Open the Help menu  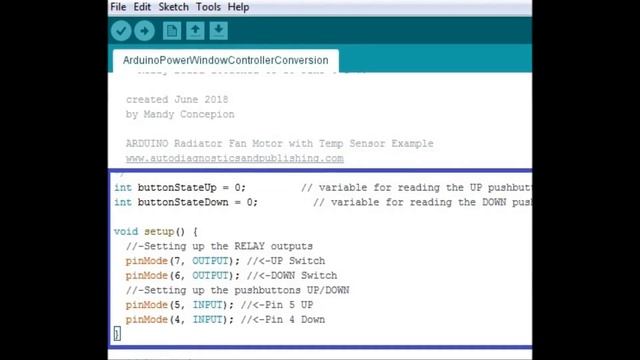(238, 7)
